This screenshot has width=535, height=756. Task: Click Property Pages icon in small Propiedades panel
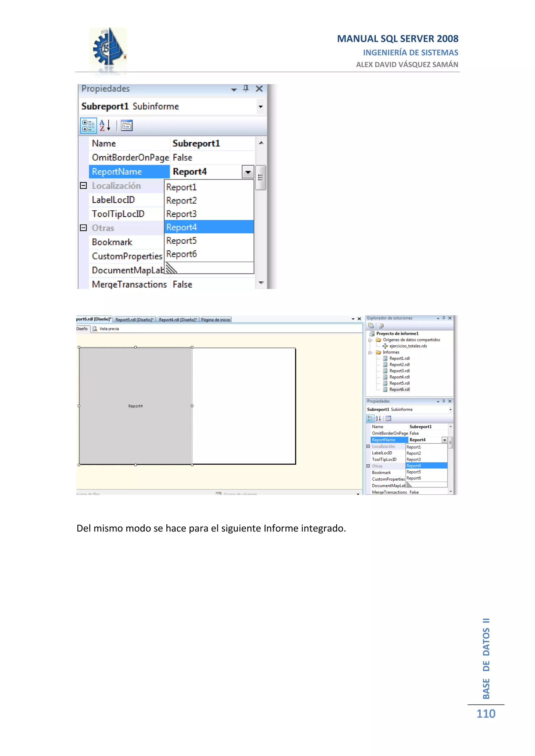388,418
